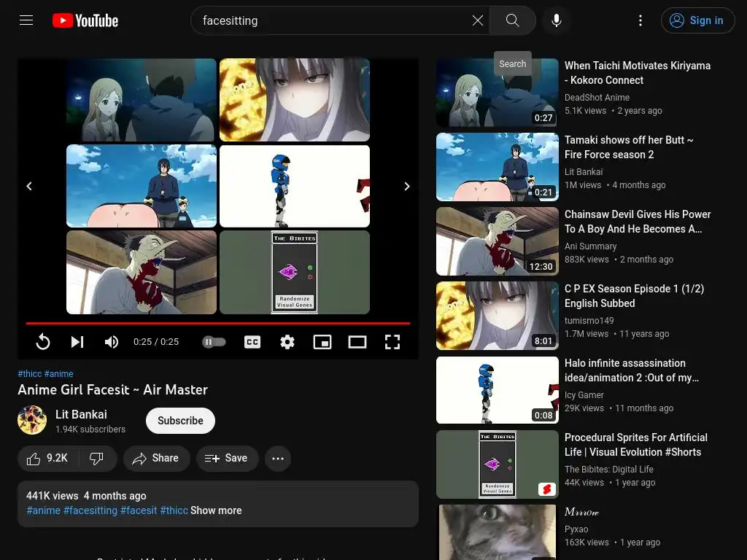Open gray-haired girl end-screen thumbnail
The image size is (747, 560).
(x=295, y=100)
